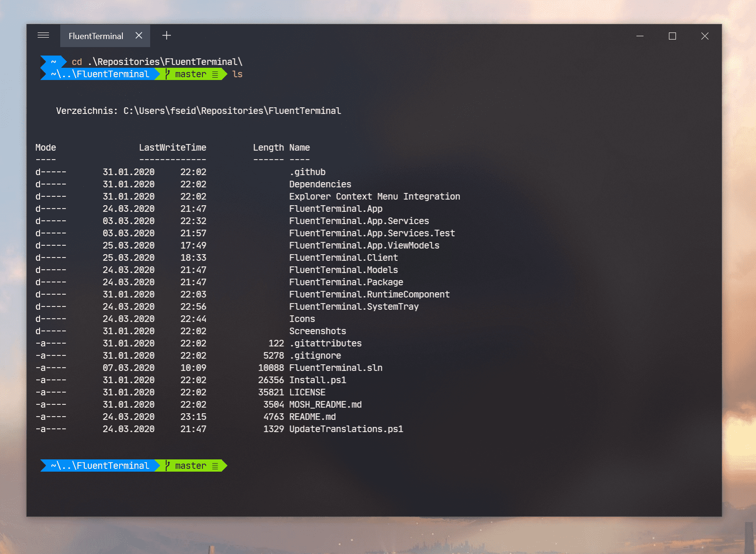Click the branch icon in the bottom prompt
The image size is (756, 554).
167,466
